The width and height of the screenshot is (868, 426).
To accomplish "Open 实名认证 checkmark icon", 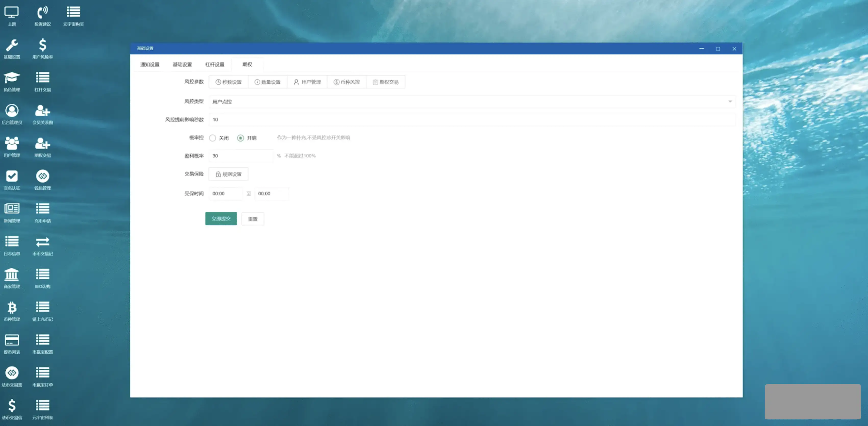I will [x=12, y=177].
